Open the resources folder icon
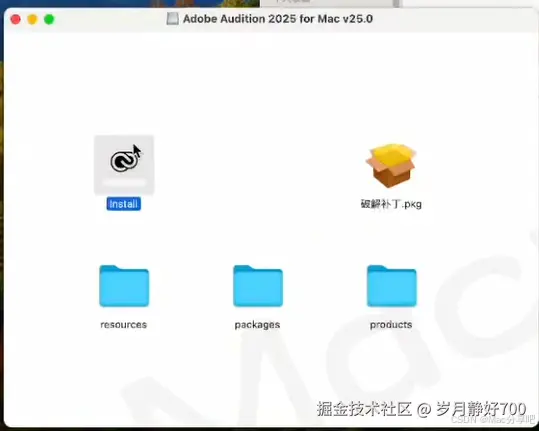The image size is (539, 431). tap(124, 286)
